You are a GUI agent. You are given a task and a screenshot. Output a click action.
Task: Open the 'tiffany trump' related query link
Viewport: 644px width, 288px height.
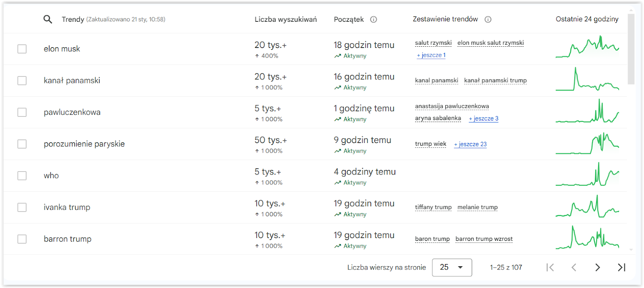tap(433, 207)
